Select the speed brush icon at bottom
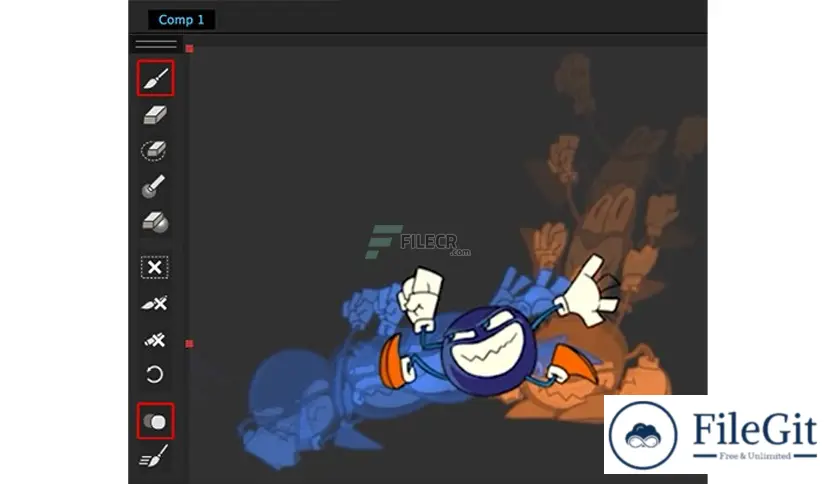Image resolution: width=836 pixels, height=484 pixels. (154, 456)
